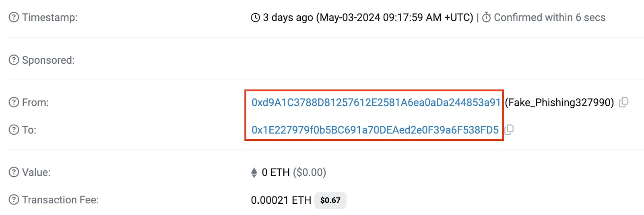Click the question mark next to Sponsored
Screen dimensions: 644x215
coord(14,60)
